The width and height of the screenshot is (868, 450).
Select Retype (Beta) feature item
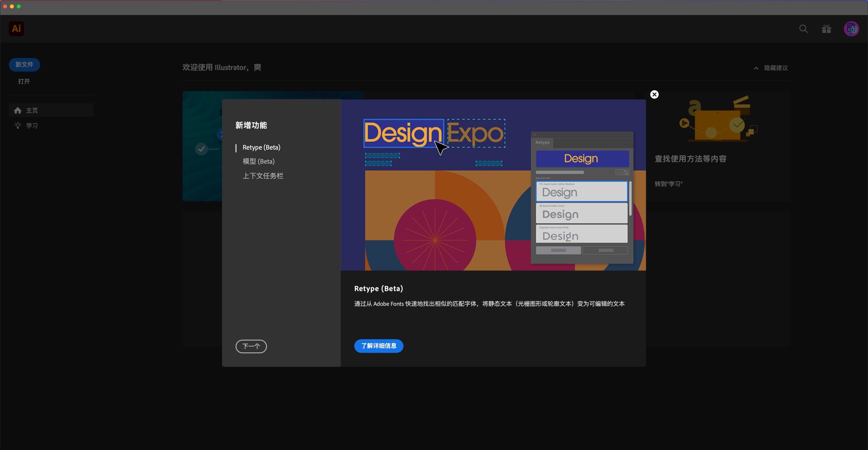pyautogui.click(x=261, y=147)
